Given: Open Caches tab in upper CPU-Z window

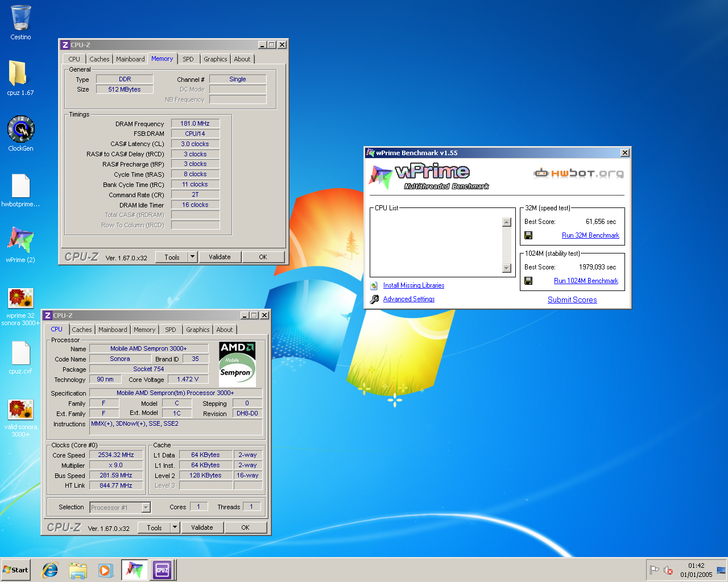Looking at the screenshot, I should tap(100, 59).
